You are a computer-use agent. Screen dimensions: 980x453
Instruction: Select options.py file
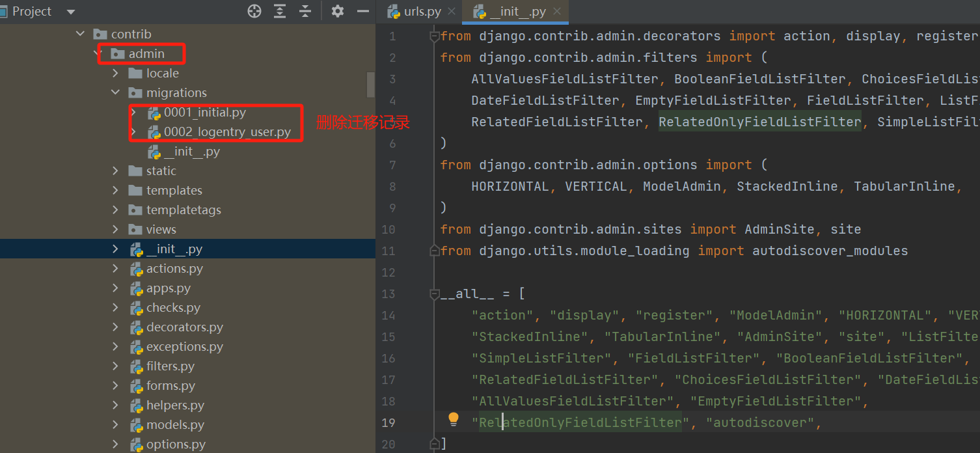point(176,444)
